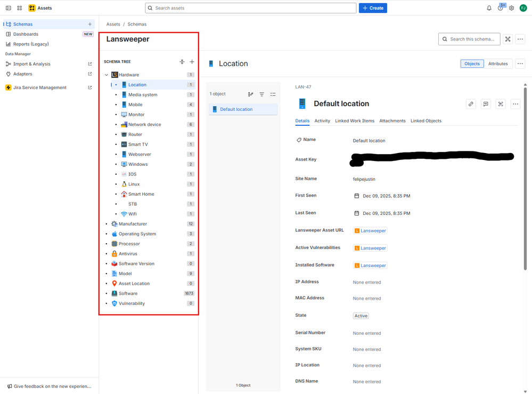532x394 pixels.
Task: Select Router object type
Action: 135,134
